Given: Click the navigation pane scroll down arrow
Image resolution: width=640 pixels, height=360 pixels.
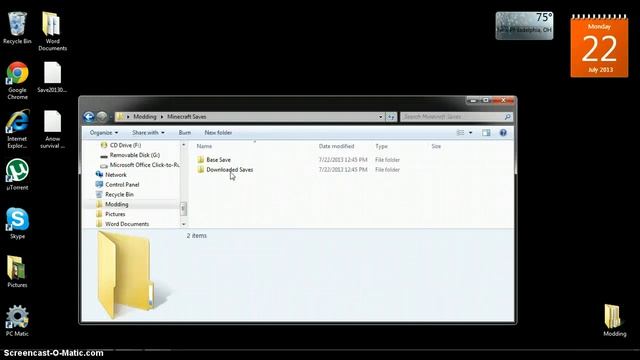Looking at the screenshot, I should 183,224.
